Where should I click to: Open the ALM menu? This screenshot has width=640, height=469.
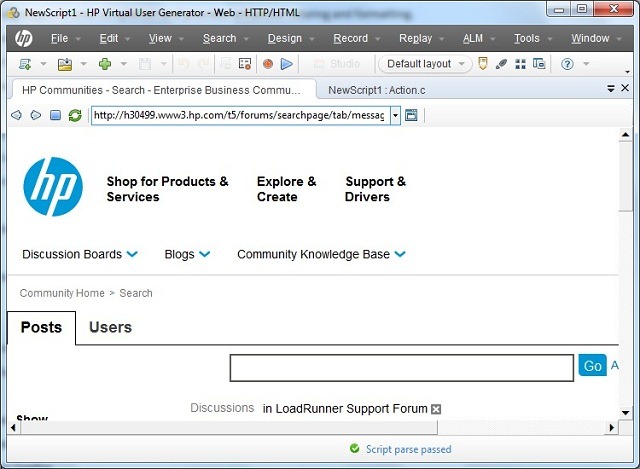(479, 38)
